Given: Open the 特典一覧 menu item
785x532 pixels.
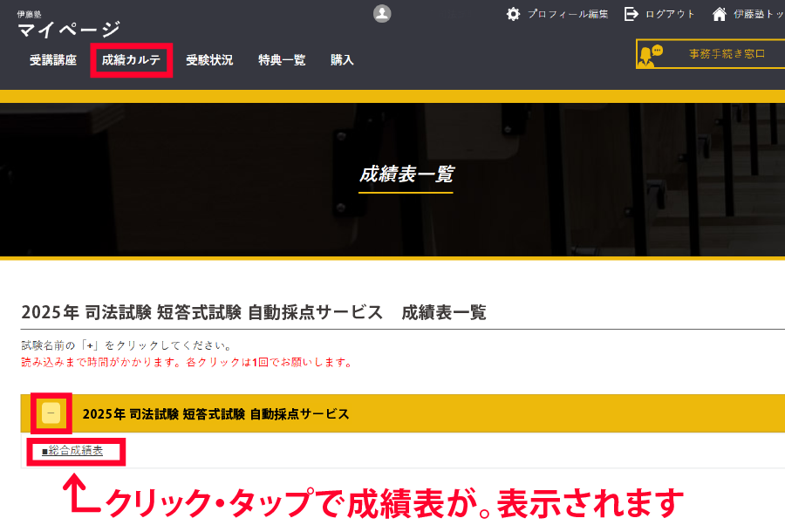Looking at the screenshot, I should (282, 60).
